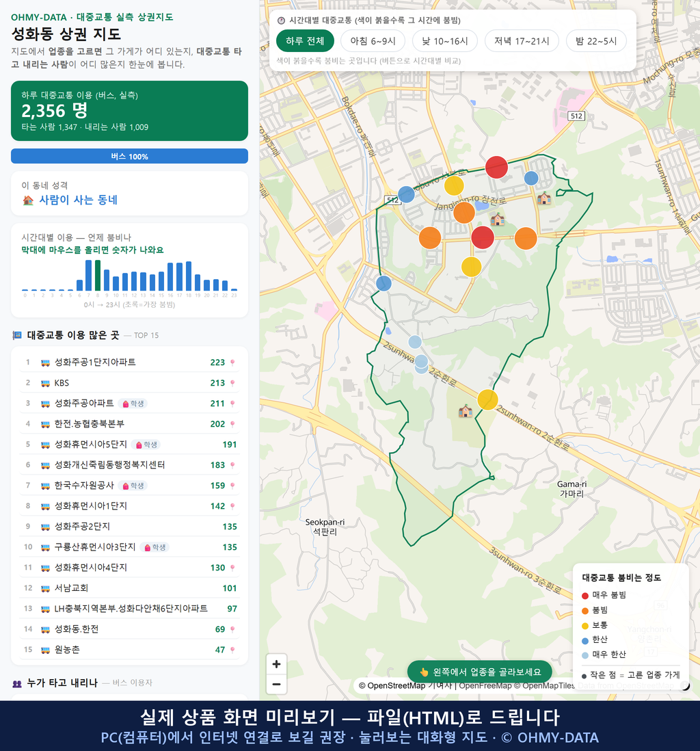The width and height of the screenshot is (700, 751).
Task: Click the orange 붐빔 legend swatch
Action: click(x=584, y=611)
